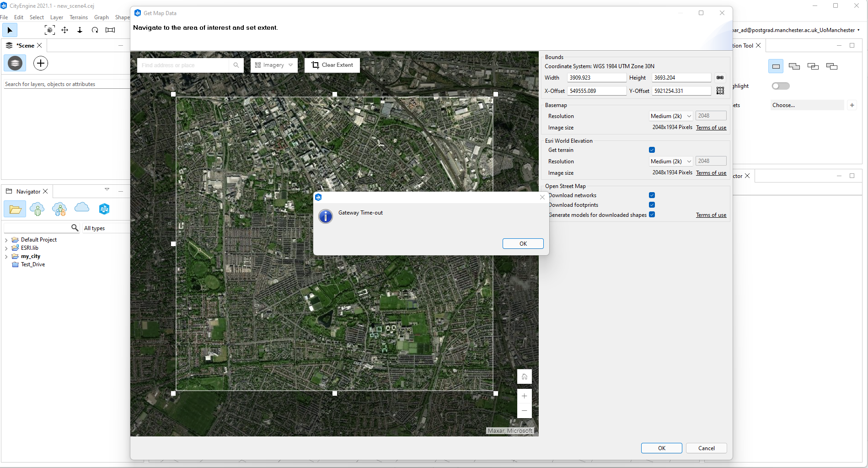
Task: Click the info icon in the Gateway Time-out popup
Action: click(x=326, y=216)
